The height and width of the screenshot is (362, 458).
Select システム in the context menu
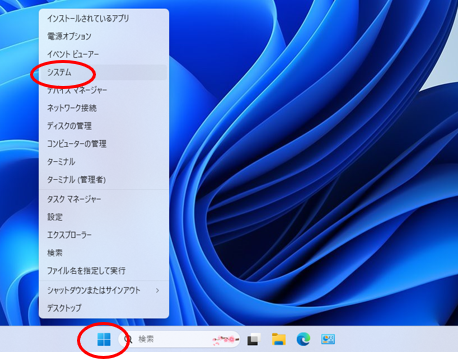[x=104, y=72]
